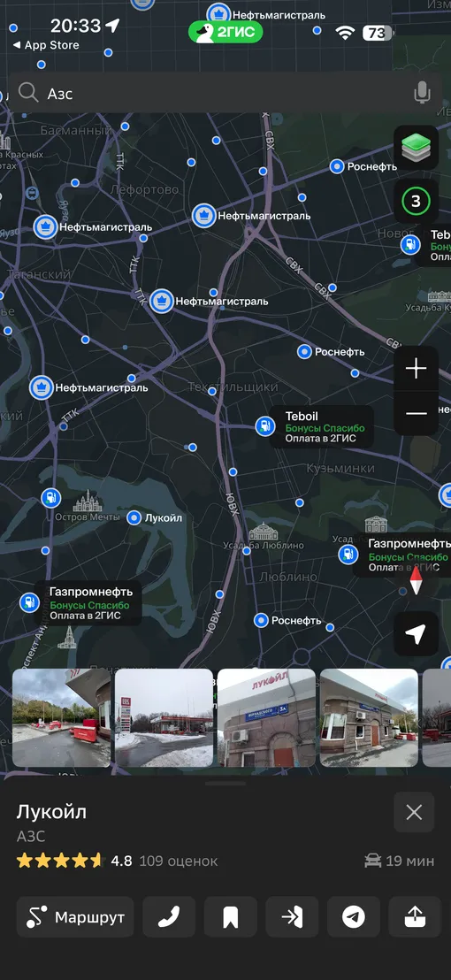Expand the place card drag handle
This screenshot has height=980, width=451.
225,783
